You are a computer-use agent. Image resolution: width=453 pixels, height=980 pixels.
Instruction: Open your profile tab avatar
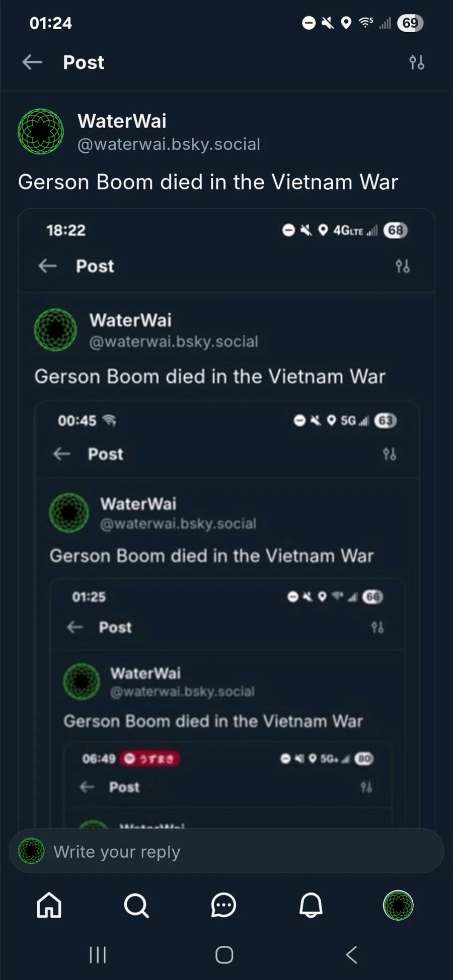(x=398, y=906)
